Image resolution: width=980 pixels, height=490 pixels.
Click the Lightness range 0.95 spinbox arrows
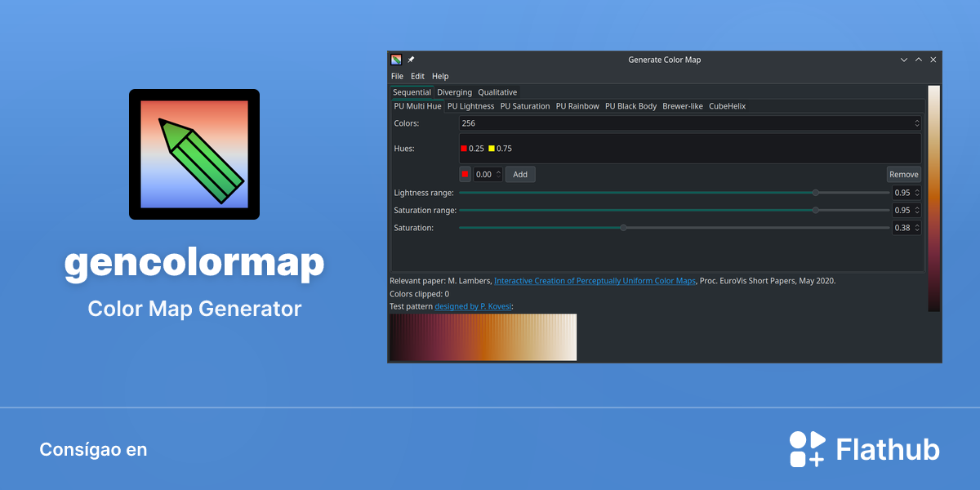tap(916, 193)
